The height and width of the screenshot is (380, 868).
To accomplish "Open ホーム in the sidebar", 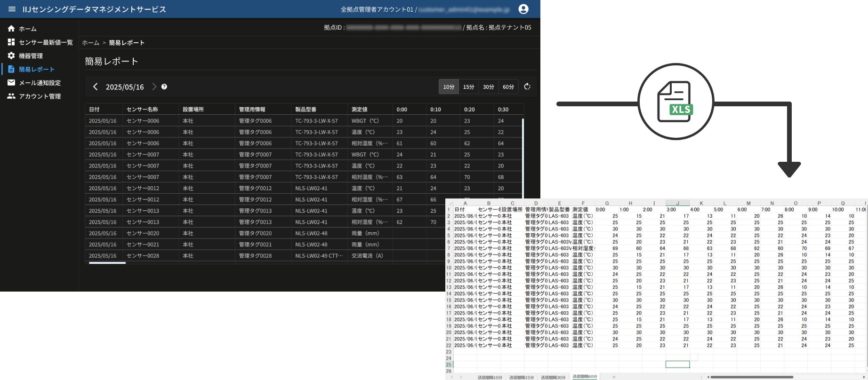I will point(27,29).
